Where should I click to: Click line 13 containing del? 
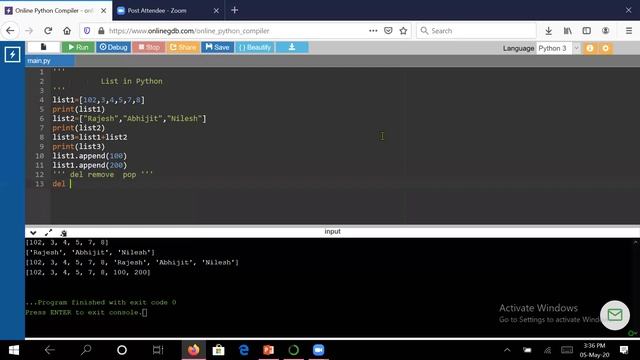[x=59, y=184]
